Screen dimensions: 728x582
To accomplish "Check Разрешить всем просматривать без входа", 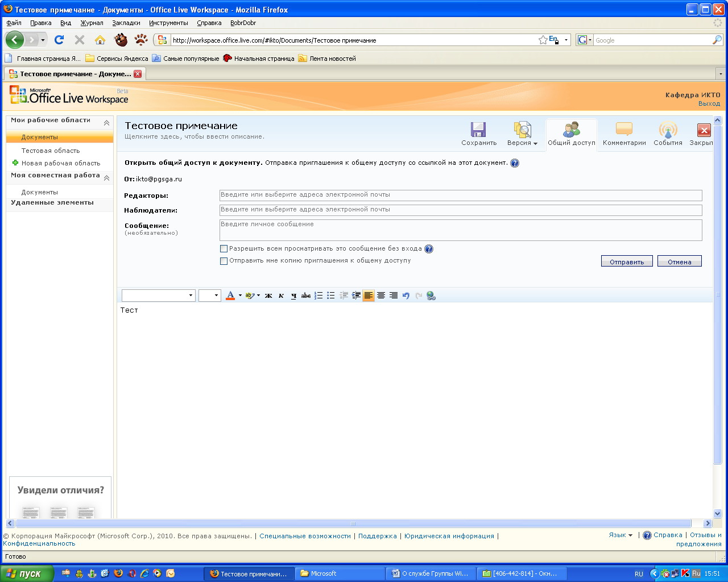I will pos(224,249).
